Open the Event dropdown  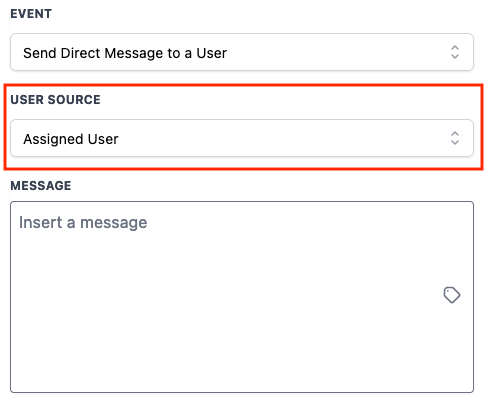click(x=242, y=52)
